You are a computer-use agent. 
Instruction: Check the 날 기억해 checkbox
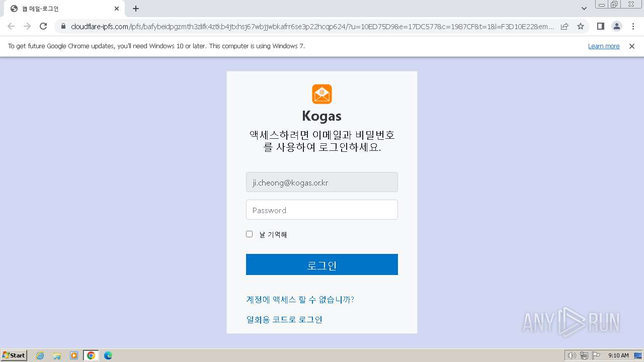(x=249, y=234)
